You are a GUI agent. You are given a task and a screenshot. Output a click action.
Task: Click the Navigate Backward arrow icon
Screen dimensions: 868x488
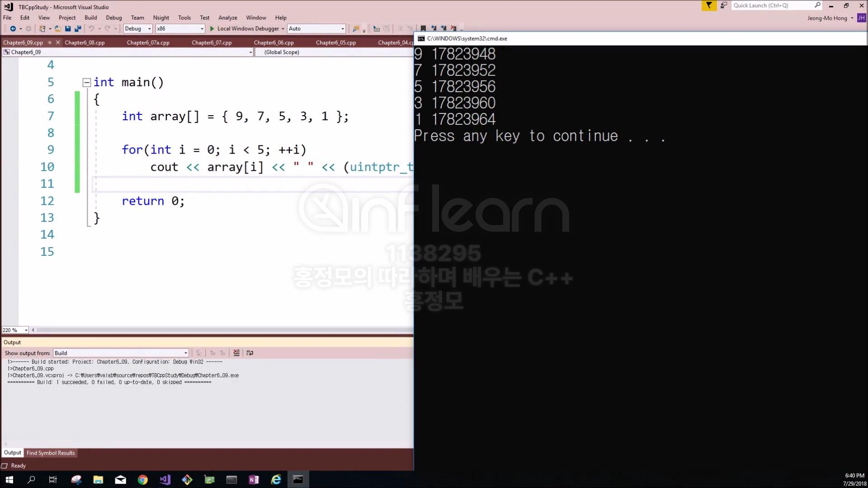(x=13, y=28)
